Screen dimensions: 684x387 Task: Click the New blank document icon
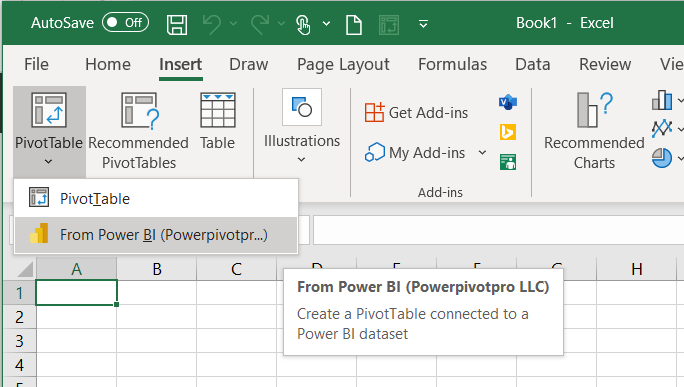click(x=354, y=24)
